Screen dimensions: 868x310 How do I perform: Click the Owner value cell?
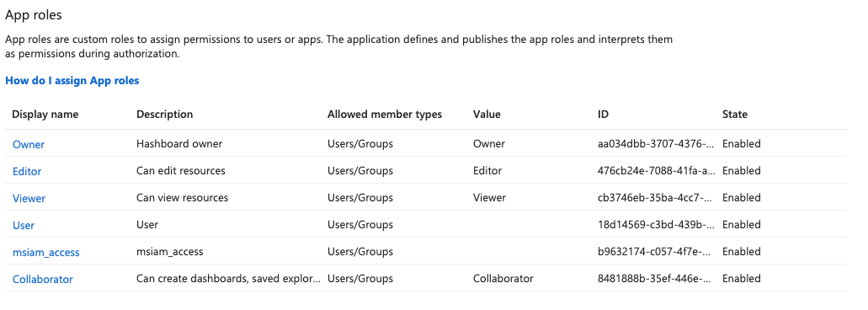click(489, 144)
